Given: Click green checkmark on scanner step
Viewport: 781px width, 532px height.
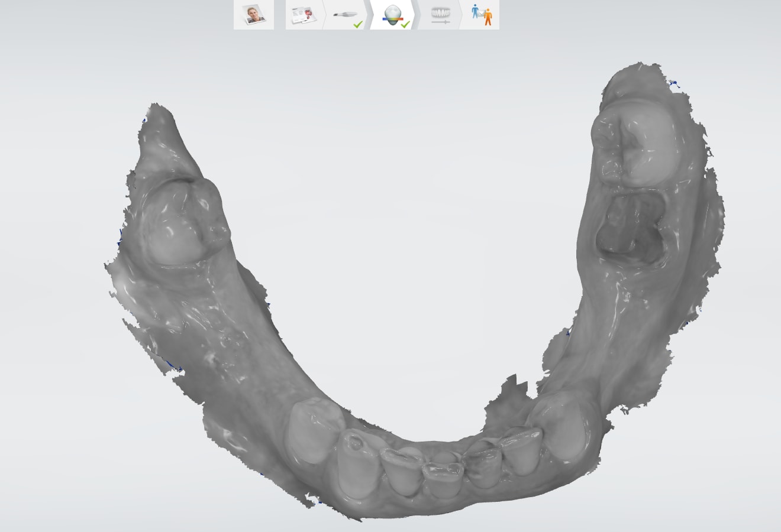Looking at the screenshot, I should pyautogui.click(x=358, y=24).
